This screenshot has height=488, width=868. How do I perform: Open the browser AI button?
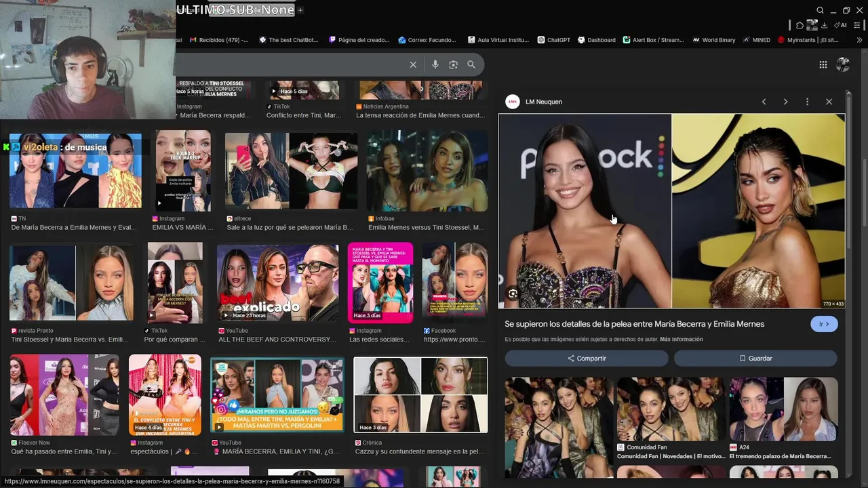coord(840,25)
